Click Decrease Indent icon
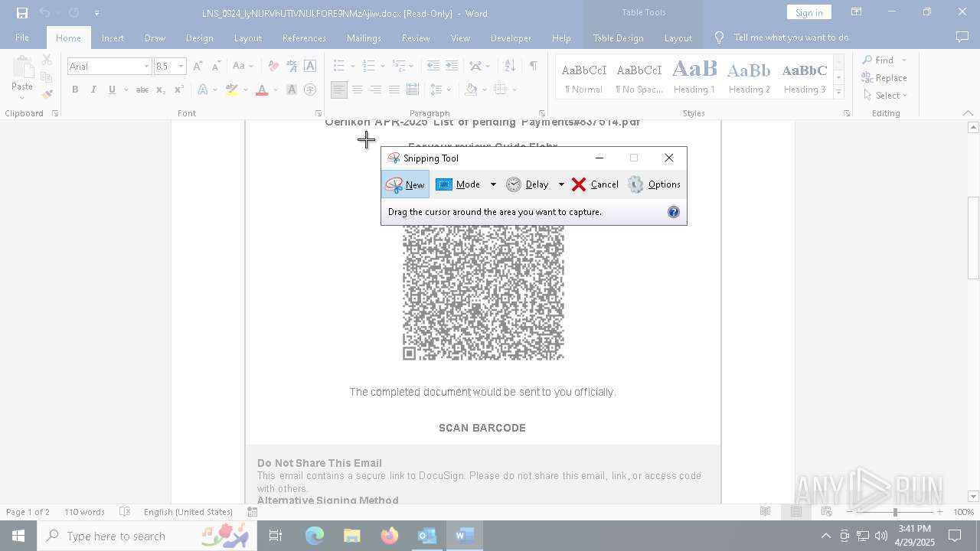980x551 pixels. coord(433,66)
